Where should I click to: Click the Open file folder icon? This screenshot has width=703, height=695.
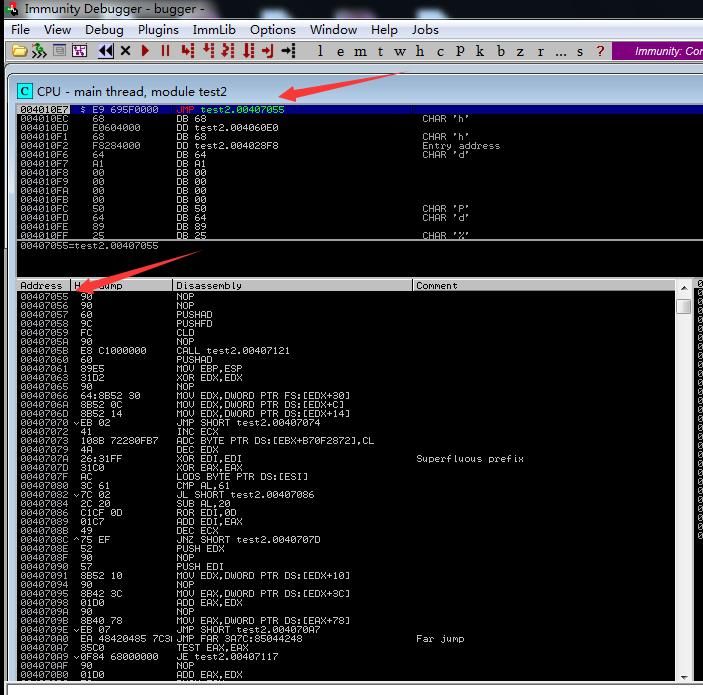[x=19, y=51]
